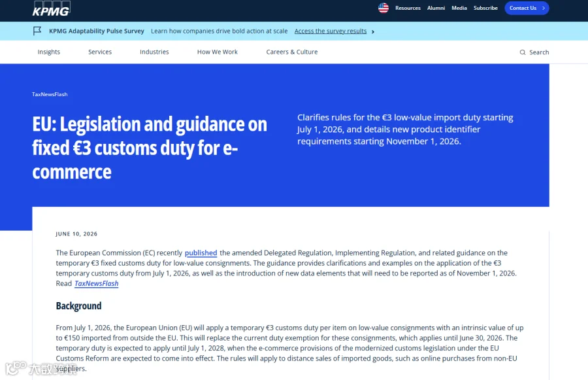This screenshot has width=588, height=380.
Task: Click the chevron inside Contact Us button
Action: point(544,8)
